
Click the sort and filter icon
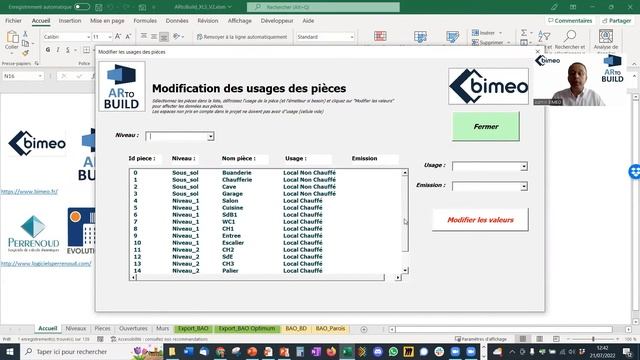pos(544,36)
